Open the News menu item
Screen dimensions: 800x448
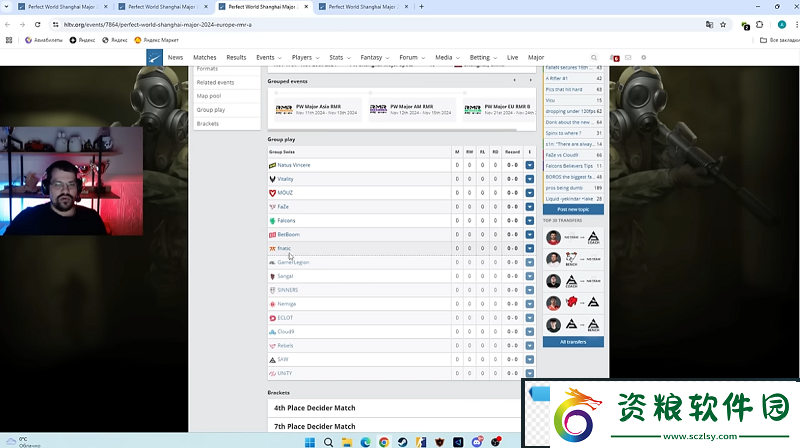point(175,58)
